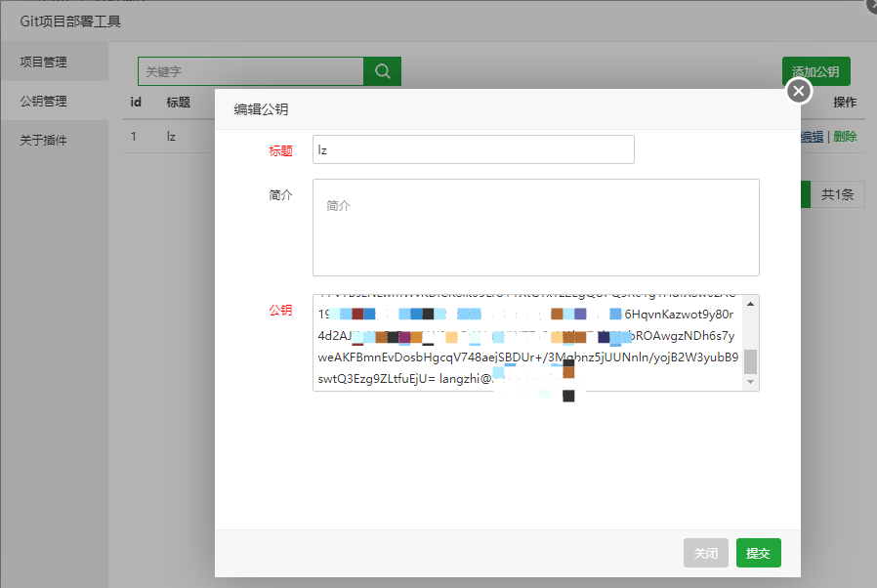Click the green search magnifier icon
The height and width of the screenshot is (588, 877).
tap(383, 71)
